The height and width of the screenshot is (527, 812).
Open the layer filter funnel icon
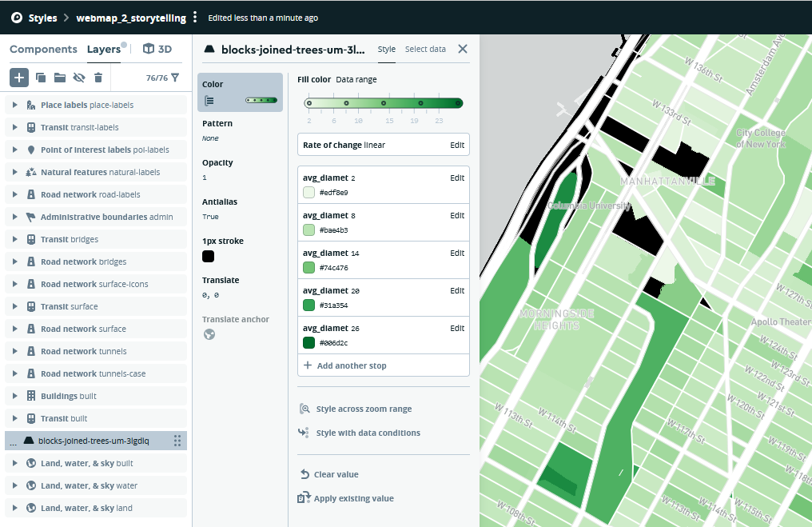click(175, 78)
